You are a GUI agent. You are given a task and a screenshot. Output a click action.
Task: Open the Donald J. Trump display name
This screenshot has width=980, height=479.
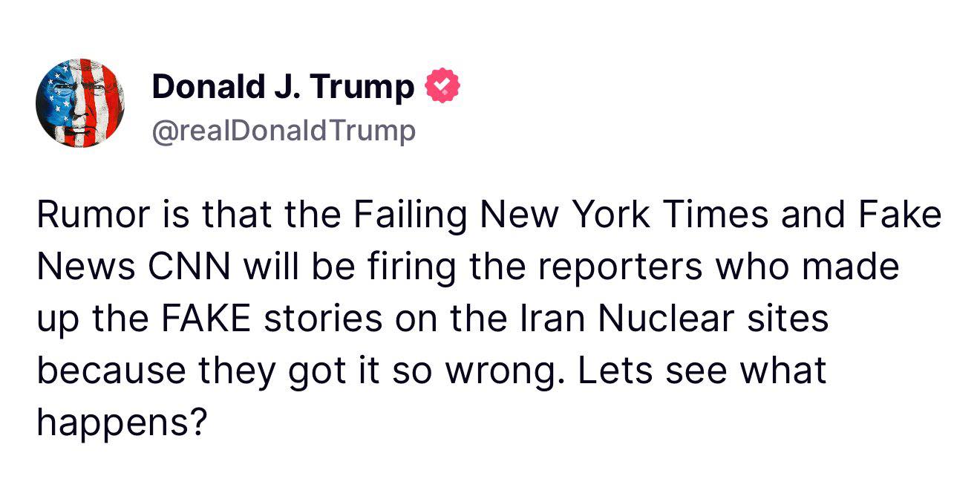[283, 88]
